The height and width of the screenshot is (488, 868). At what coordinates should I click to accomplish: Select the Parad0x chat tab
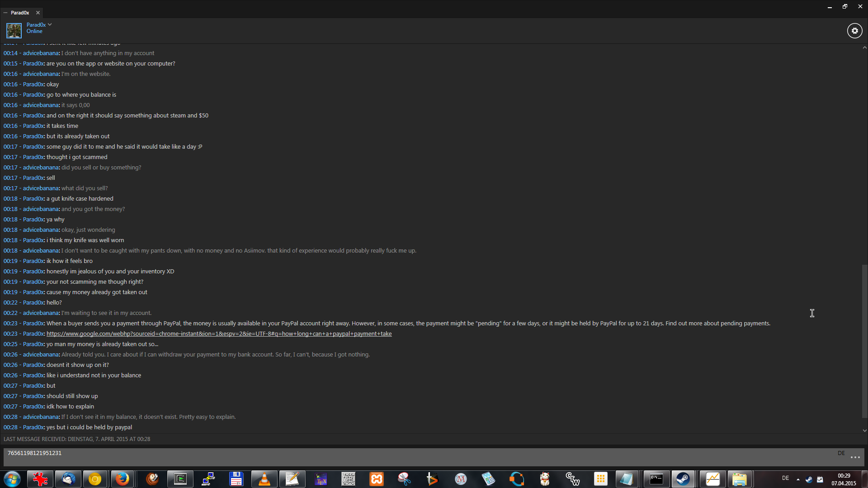coord(20,13)
